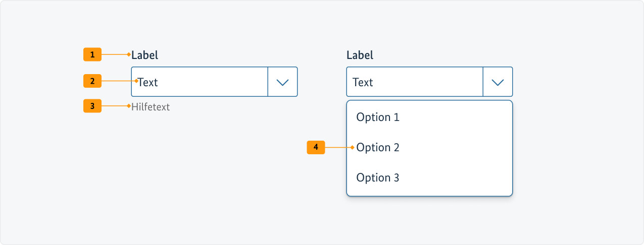Choose Option 3 from the open list
The image size is (644, 245).
[378, 178]
